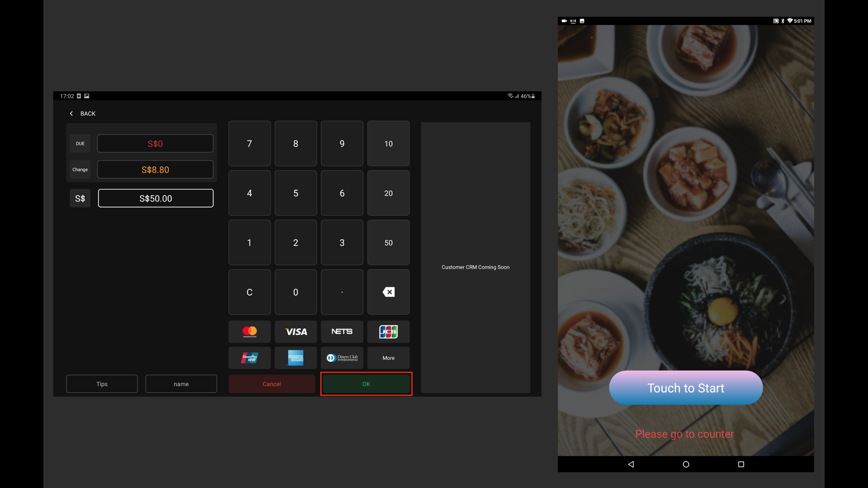868x488 pixels.
Task: Go back using the BACK arrow
Action: pos(82,114)
